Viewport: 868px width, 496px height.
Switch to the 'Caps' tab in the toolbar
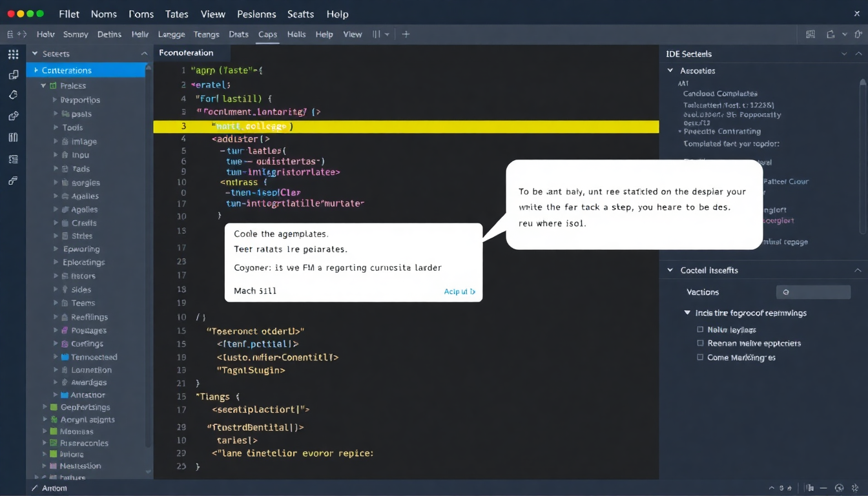[267, 34]
